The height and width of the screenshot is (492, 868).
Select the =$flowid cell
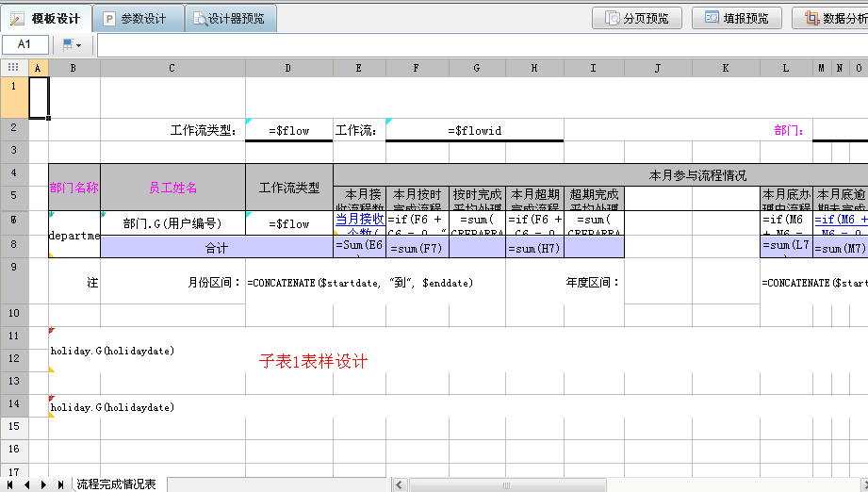pos(474,130)
